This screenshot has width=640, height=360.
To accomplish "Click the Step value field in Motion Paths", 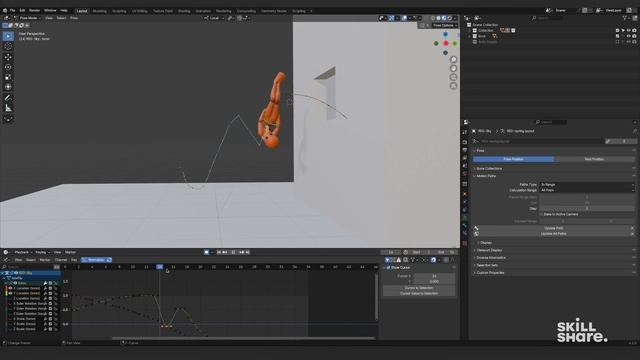I will (587, 209).
